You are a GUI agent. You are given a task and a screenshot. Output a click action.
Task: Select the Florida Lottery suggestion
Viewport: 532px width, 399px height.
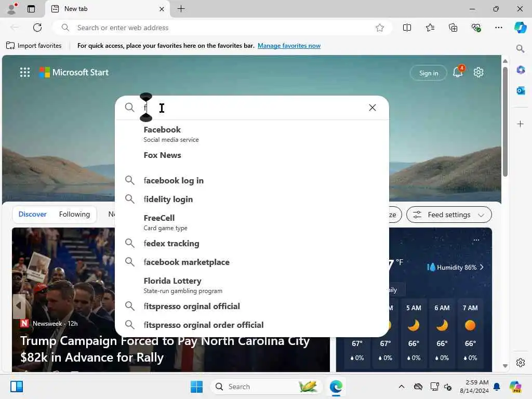252,285
